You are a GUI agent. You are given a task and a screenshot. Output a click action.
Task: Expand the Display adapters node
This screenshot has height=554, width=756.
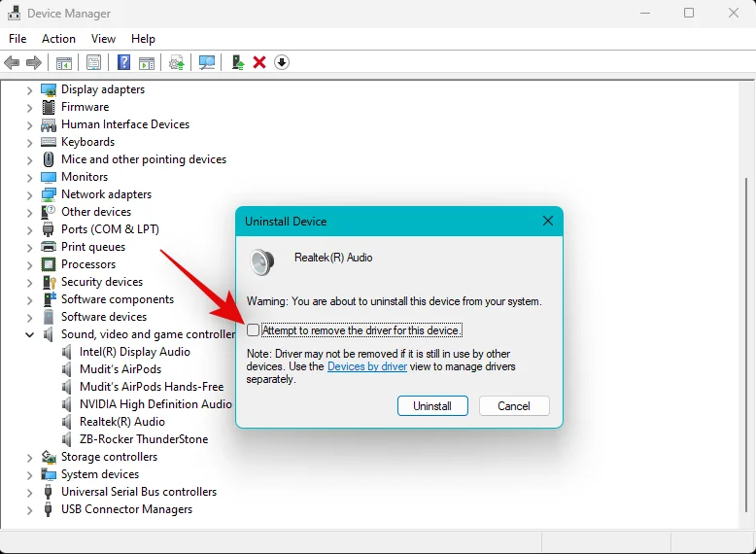point(29,89)
